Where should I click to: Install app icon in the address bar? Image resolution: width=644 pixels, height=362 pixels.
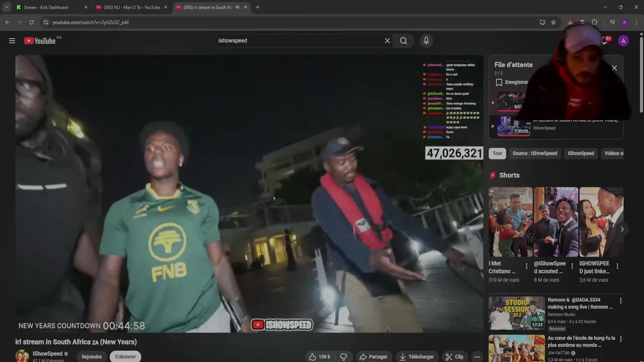542,22
